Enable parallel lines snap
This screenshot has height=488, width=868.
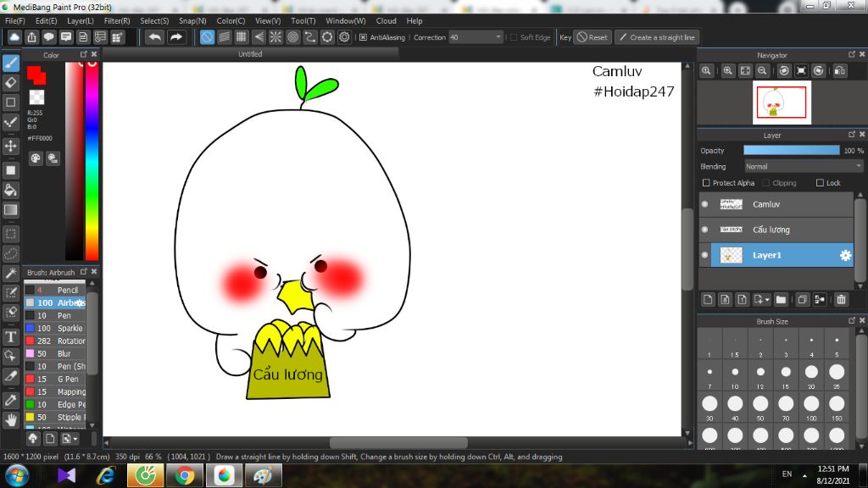tap(224, 37)
